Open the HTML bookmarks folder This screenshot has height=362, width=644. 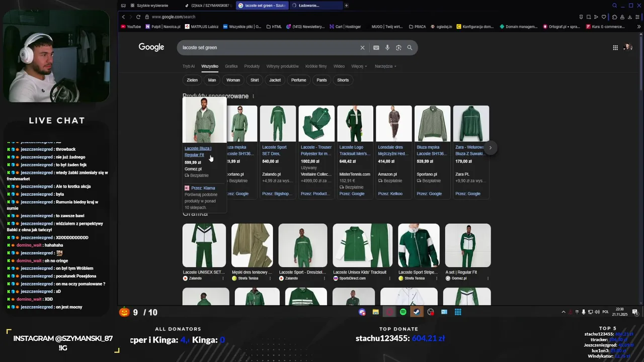[x=274, y=27]
